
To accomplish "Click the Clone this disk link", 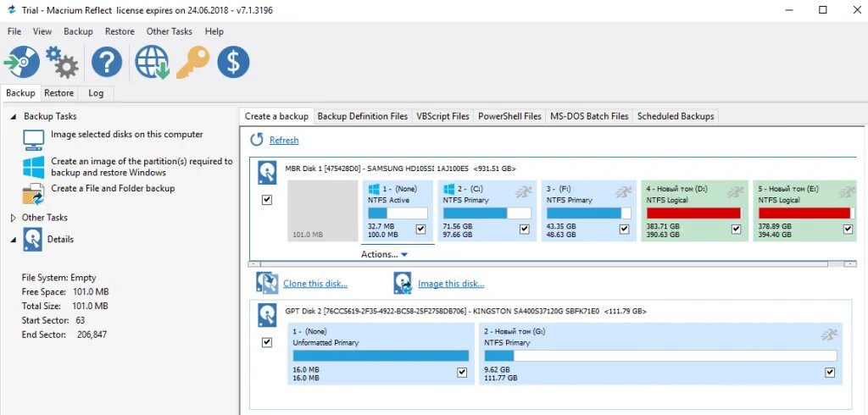I will pos(315,284).
